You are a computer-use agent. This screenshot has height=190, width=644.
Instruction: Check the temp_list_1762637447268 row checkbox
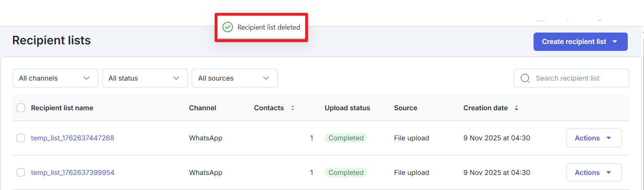pyautogui.click(x=21, y=138)
